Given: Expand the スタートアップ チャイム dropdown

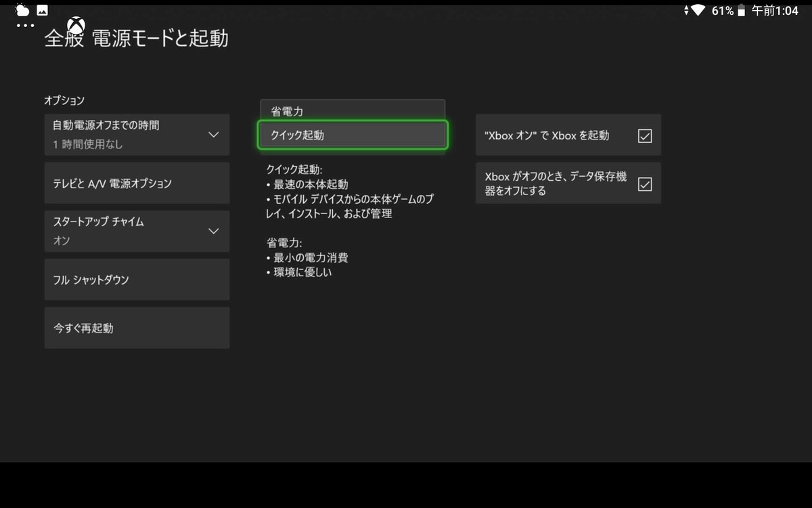Looking at the screenshot, I should 137,231.
